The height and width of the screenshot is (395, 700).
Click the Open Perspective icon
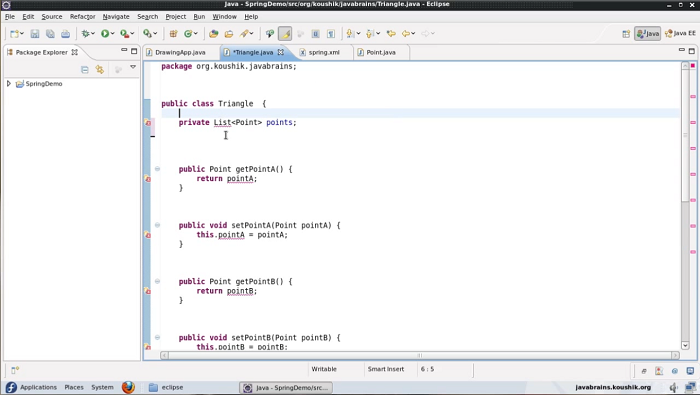pos(626,33)
